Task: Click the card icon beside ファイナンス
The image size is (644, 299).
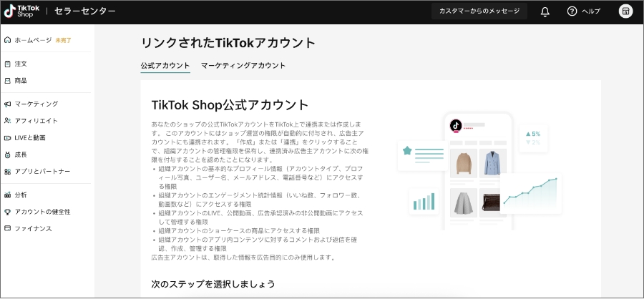Action: point(7,228)
